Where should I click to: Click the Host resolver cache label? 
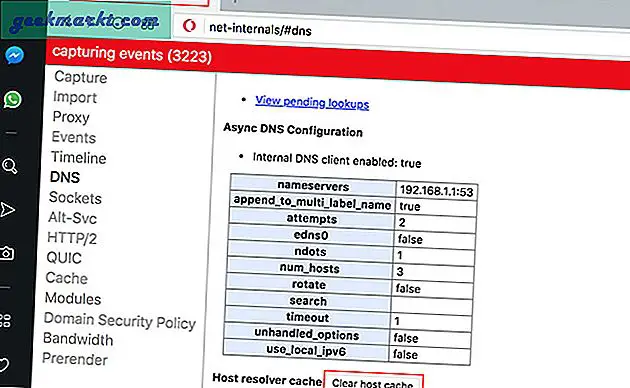(x=267, y=380)
